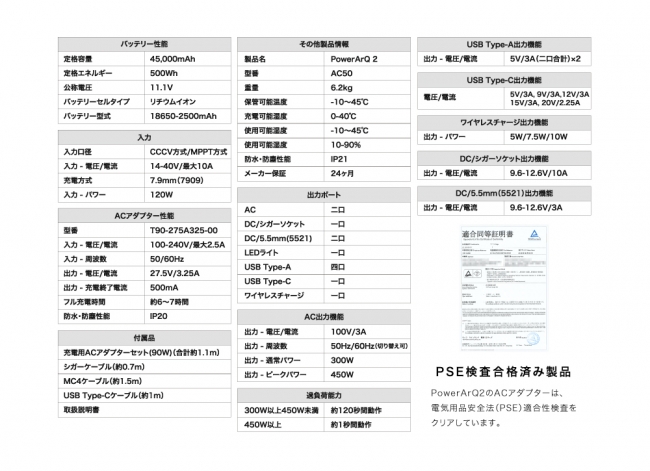
Task: Click the '7.9mm(7909)' value
Action: pyautogui.click(x=177, y=180)
